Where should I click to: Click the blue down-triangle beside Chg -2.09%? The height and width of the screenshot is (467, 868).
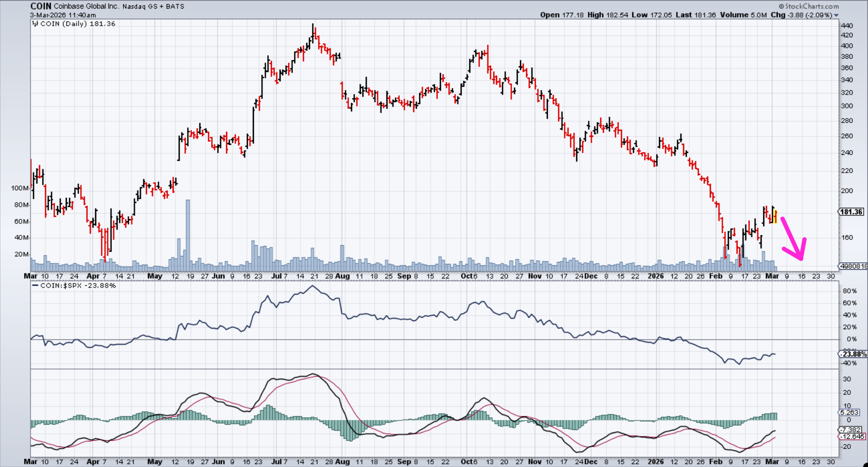(x=836, y=15)
